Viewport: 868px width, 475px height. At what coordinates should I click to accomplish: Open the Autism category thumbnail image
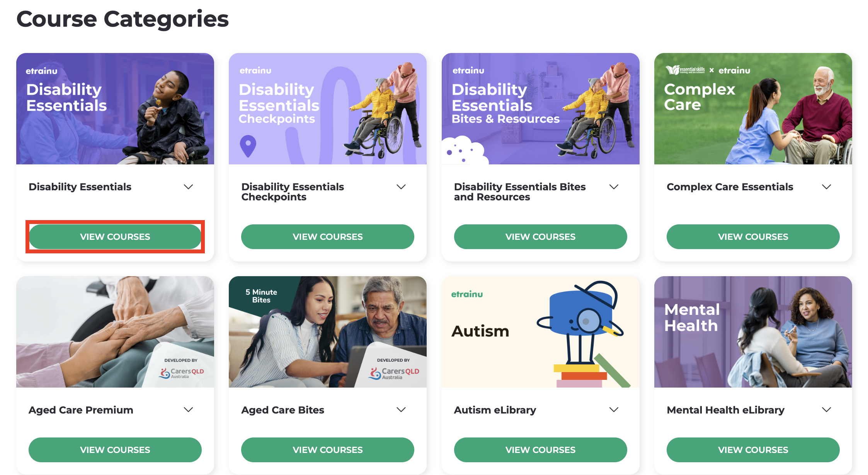point(540,332)
